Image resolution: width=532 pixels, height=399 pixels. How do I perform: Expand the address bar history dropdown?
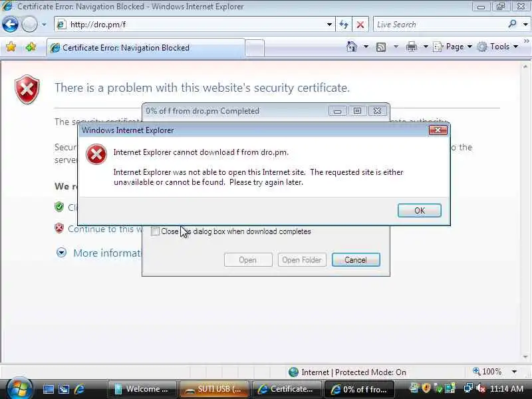329,25
